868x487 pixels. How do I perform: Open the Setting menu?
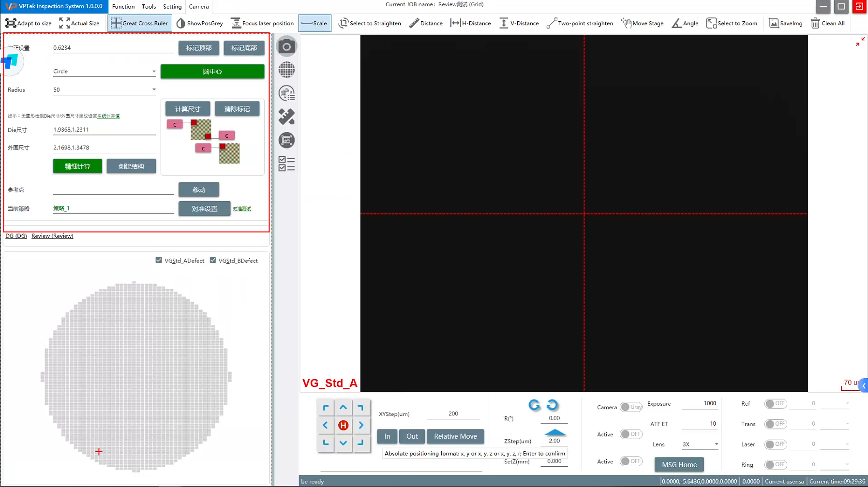(x=172, y=7)
